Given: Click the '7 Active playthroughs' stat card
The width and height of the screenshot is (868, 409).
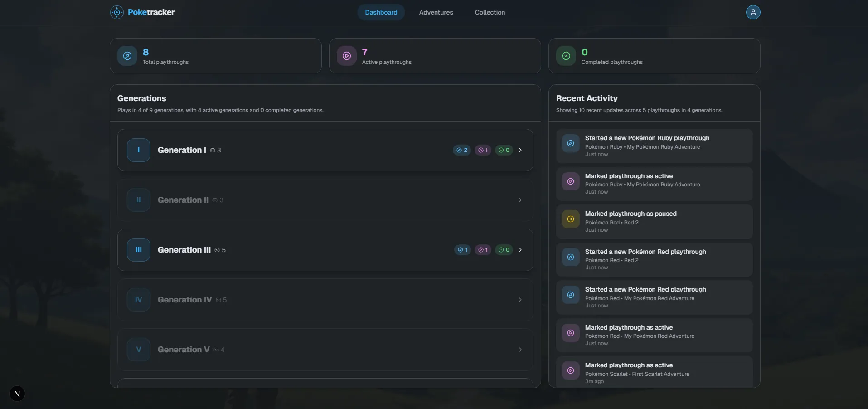Looking at the screenshot, I should point(435,56).
